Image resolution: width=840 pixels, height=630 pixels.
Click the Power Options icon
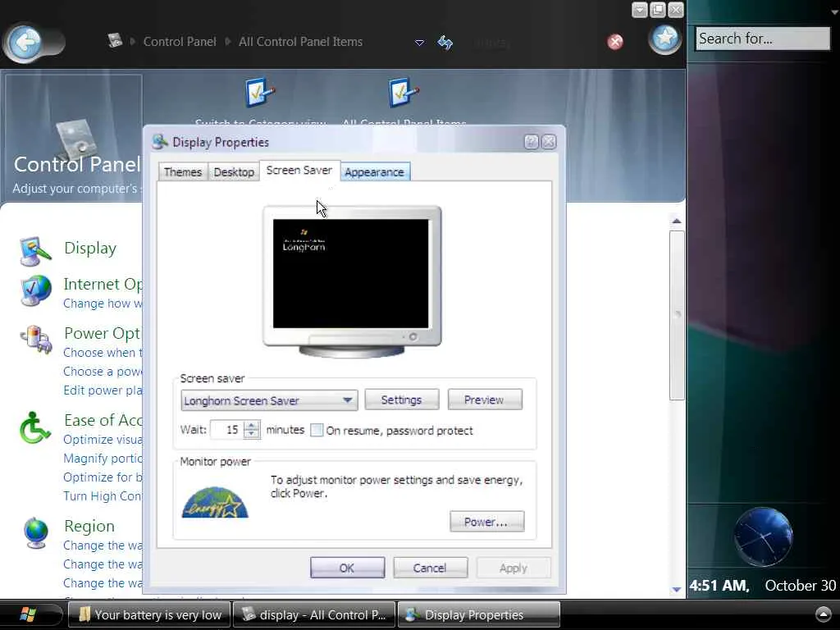[36, 339]
